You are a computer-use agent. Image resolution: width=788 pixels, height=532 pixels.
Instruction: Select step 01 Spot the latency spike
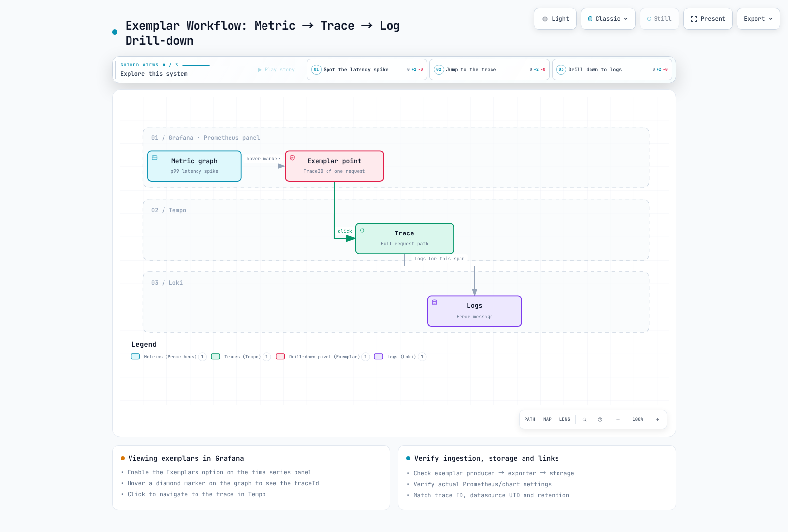pyautogui.click(x=367, y=70)
